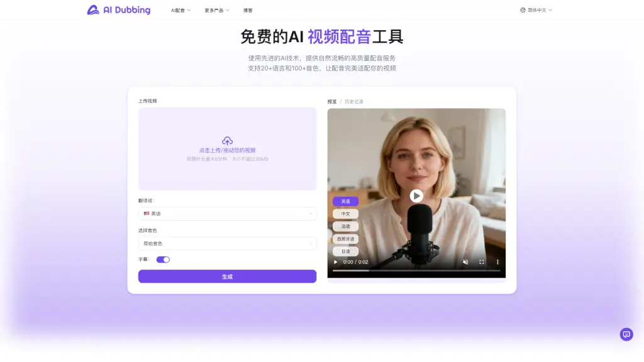Open the video's three-dot options menu

(x=497, y=262)
